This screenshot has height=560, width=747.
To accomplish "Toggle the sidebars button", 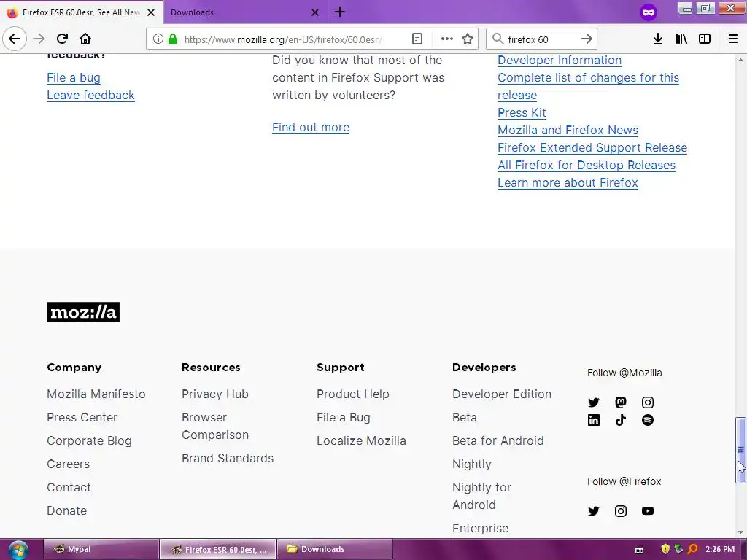I will pyautogui.click(x=705, y=39).
